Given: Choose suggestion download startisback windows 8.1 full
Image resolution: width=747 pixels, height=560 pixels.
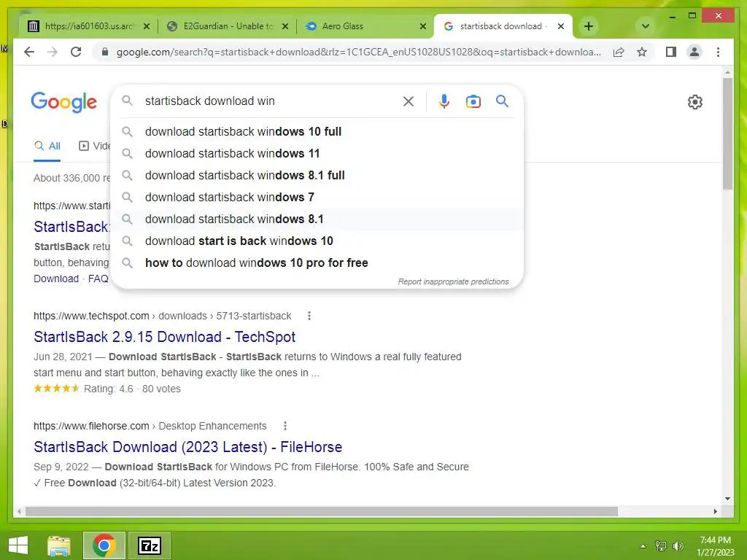Looking at the screenshot, I should pyautogui.click(x=317, y=175).
